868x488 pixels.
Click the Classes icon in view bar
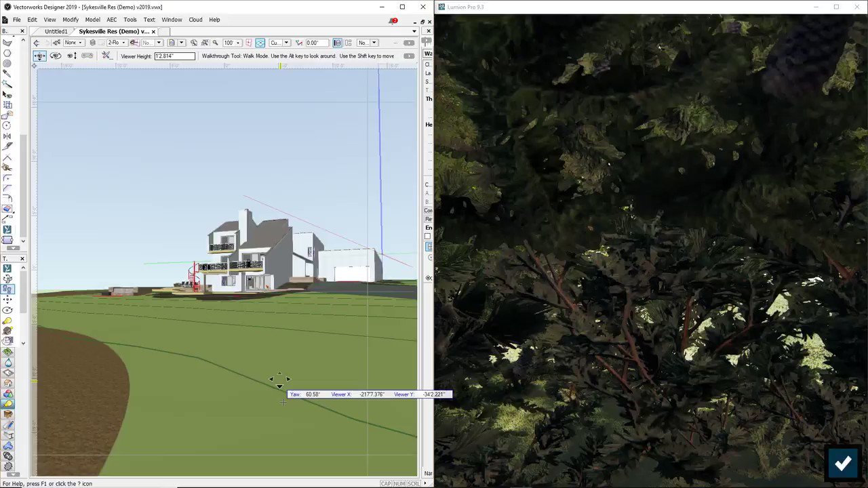point(57,43)
